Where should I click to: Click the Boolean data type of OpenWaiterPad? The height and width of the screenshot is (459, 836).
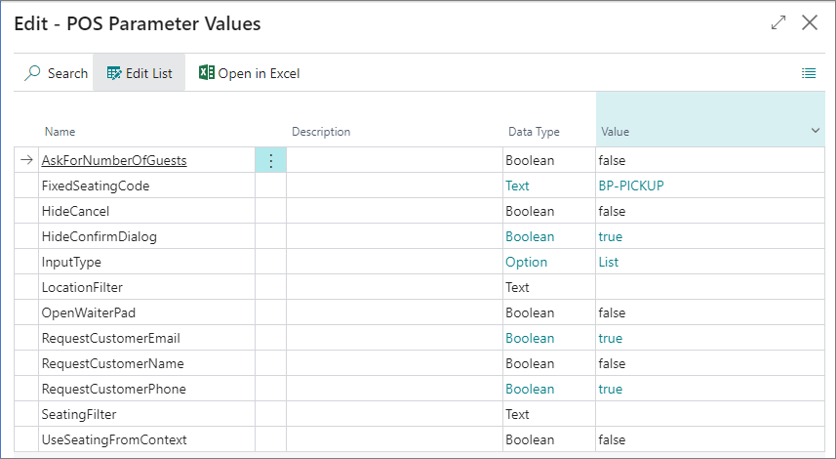(x=530, y=313)
